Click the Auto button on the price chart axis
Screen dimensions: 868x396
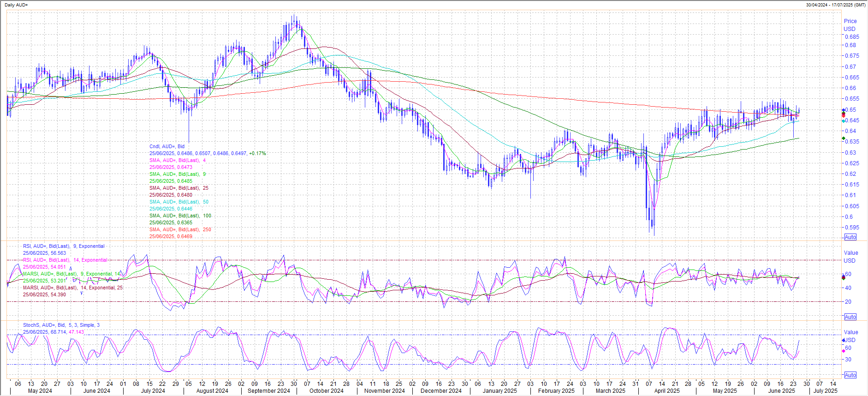pyautogui.click(x=850, y=237)
